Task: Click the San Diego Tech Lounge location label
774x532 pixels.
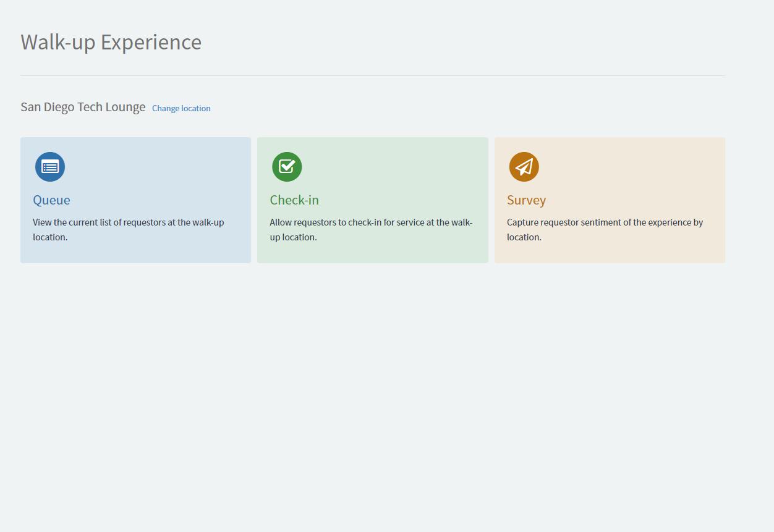Action: coord(83,106)
